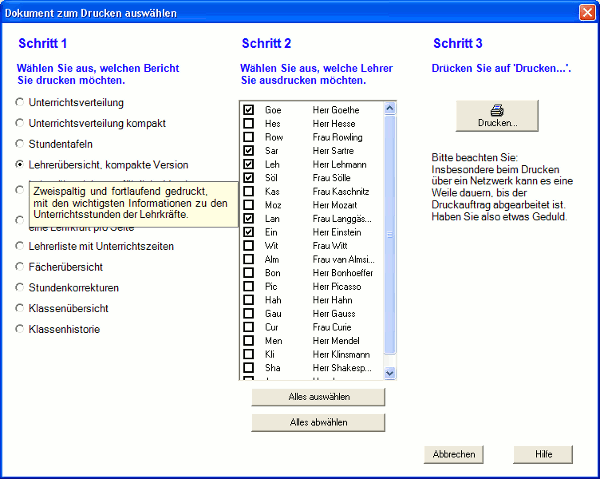Select the Klassenübersicht option
This screenshot has height=479, width=600.
pos(20,308)
